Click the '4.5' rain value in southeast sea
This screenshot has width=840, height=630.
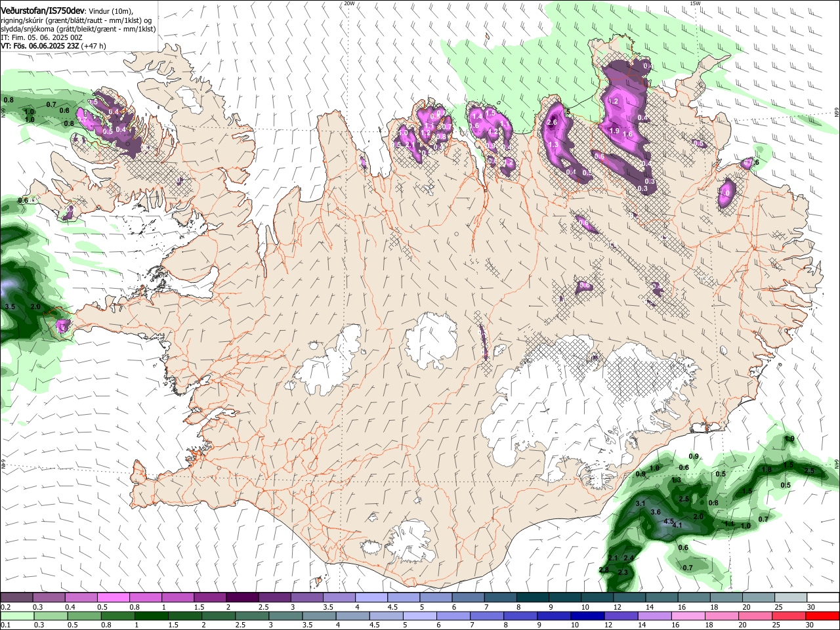(x=669, y=522)
